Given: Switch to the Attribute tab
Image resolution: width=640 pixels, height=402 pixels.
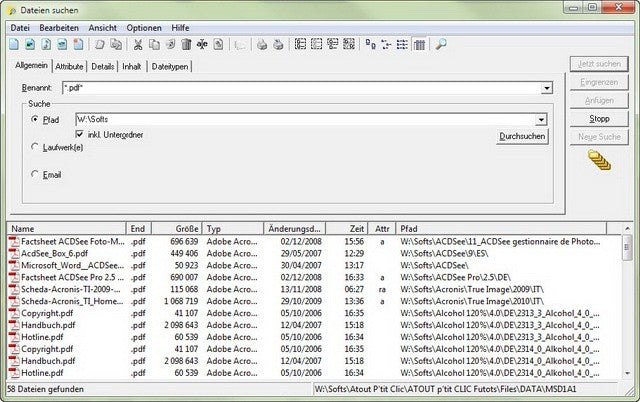Looking at the screenshot, I should pyautogui.click(x=69, y=67).
